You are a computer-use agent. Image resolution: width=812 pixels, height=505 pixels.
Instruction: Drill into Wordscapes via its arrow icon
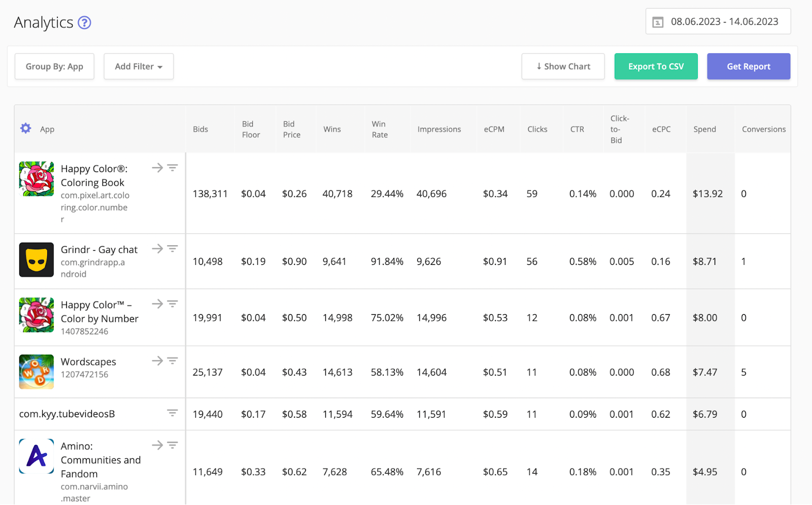[157, 360]
